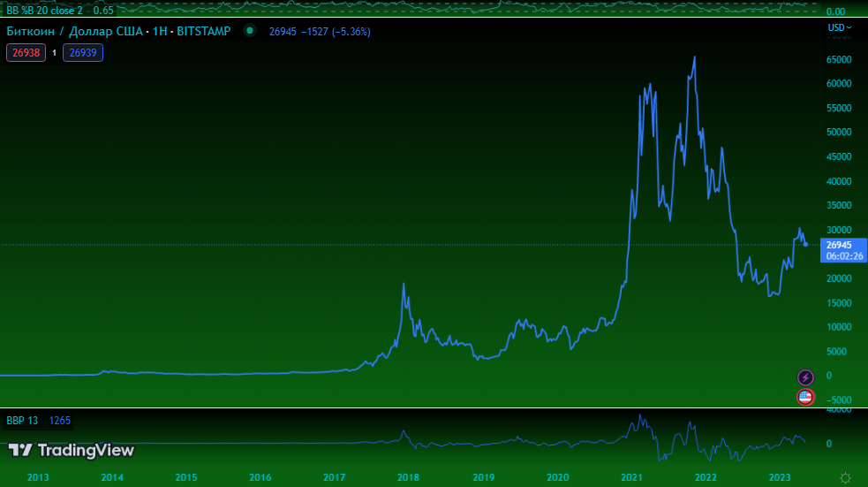
Task: Click the 2020 label on time axis
Action: click(x=557, y=477)
